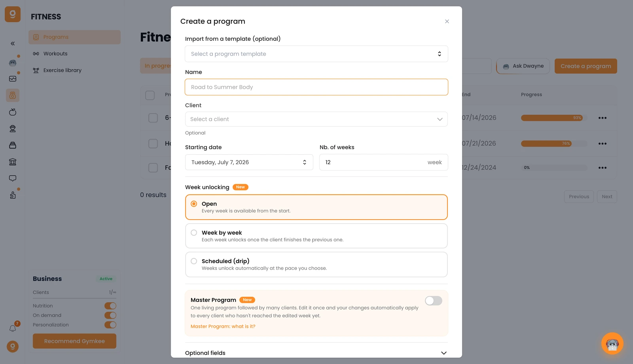Click the program Name input field
633x364 pixels.
(316, 87)
